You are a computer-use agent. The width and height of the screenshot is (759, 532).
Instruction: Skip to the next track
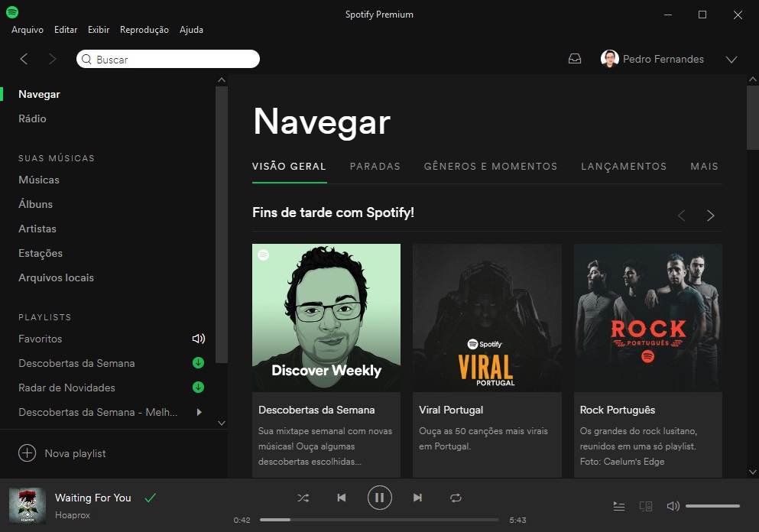417,498
